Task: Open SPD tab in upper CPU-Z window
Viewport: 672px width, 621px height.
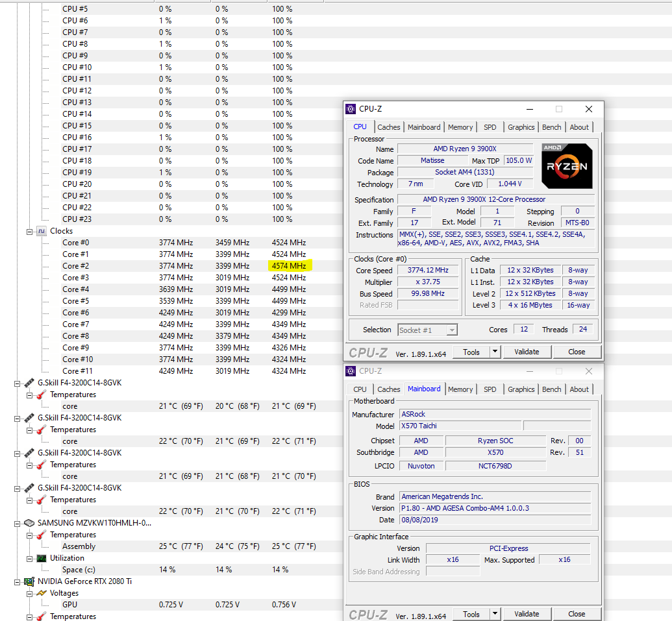Action: coord(490,127)
